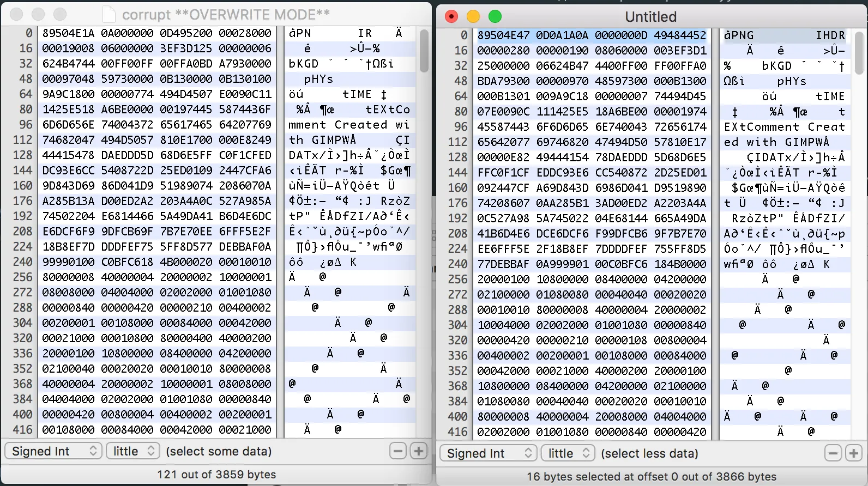Open the little endian dropdown in the corrupt window
The height and width of the screenshot is (486, 868).
point(132,451)
